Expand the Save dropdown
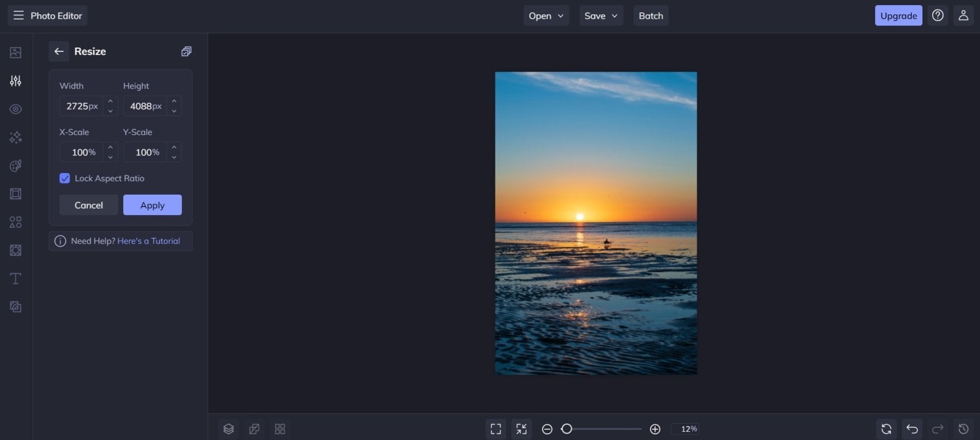 pos(601,16)
